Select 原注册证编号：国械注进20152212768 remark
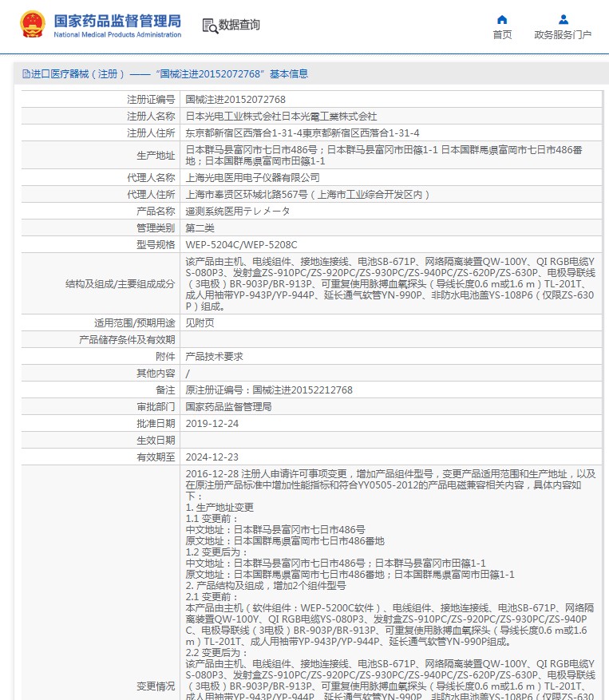Image resolution: width=609 pixels, height=700 pixels. [269, 390]
